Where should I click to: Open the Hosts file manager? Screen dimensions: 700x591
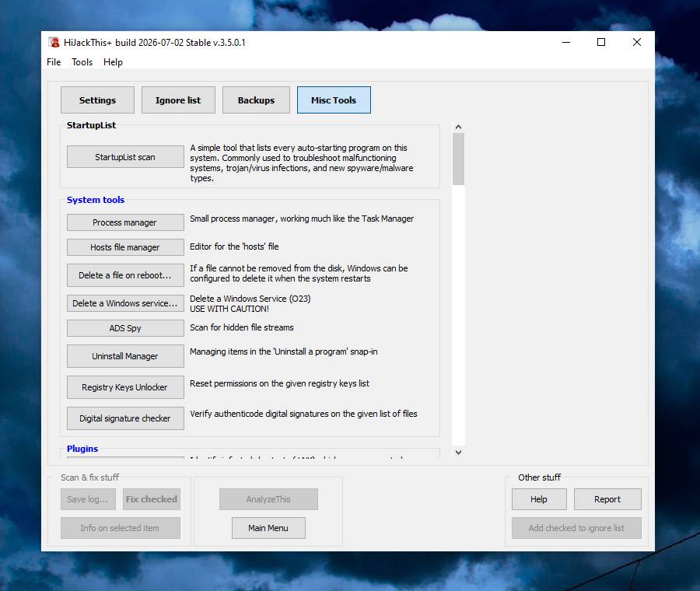tap(125, 247)
